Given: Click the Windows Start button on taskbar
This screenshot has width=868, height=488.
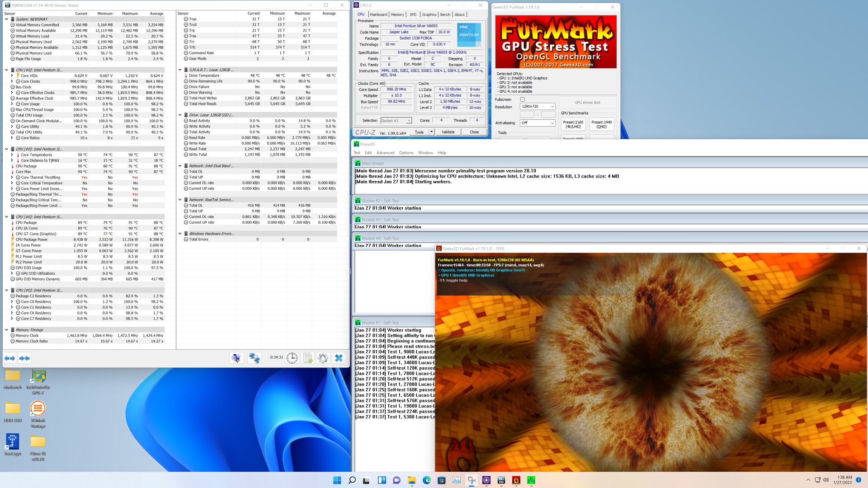Looking at the screenshot, I should pyautogui.click(x=337, y=480).
